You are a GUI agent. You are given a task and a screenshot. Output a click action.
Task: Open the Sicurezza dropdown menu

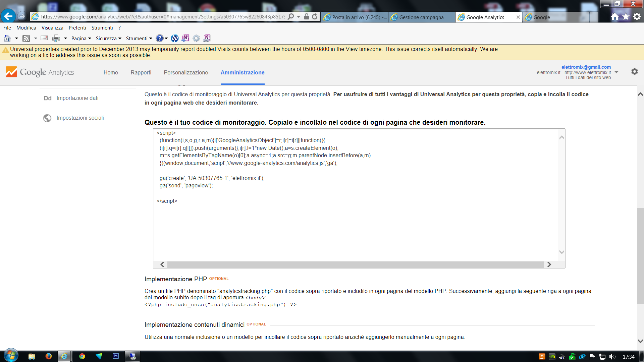(x=108, y=39)
